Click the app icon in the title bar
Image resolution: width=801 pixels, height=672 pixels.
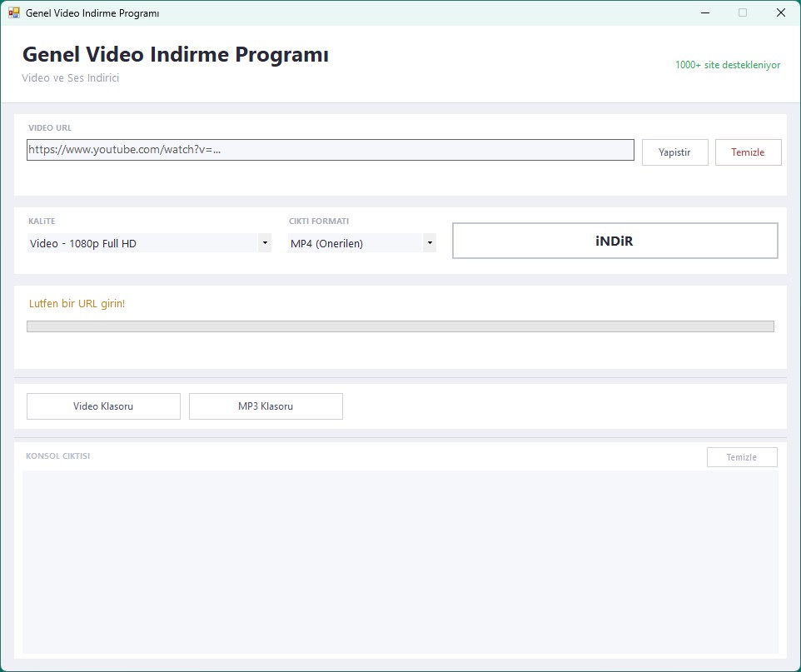click(x=13, y=13)
